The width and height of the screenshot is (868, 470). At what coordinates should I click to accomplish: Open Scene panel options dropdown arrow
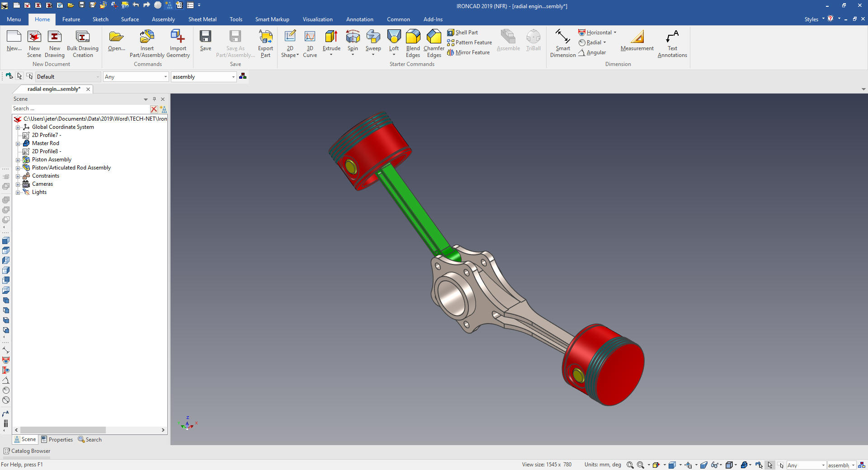(146, 99)
